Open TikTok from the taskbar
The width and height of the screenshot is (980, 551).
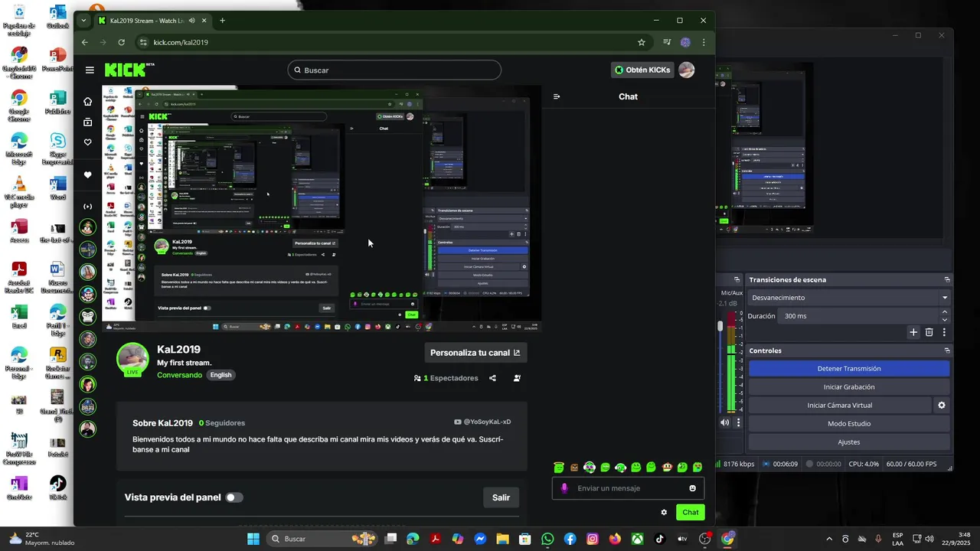tap(660, 539)
